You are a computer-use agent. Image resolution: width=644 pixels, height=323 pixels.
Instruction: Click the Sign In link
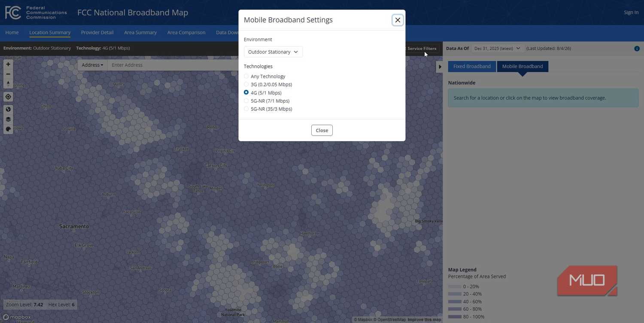click(631, 12)
